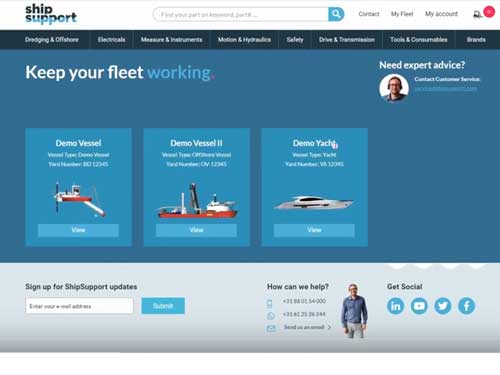
Task: Open the Dredging & Offshore menu
Action: 52,40
